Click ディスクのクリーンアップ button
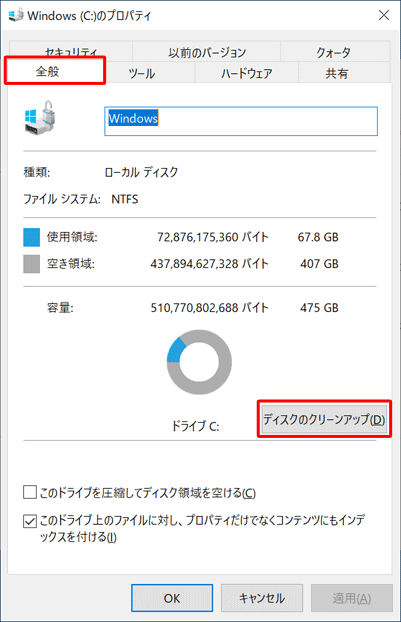Viewport: 401px width, 622px height. point(324,419)
